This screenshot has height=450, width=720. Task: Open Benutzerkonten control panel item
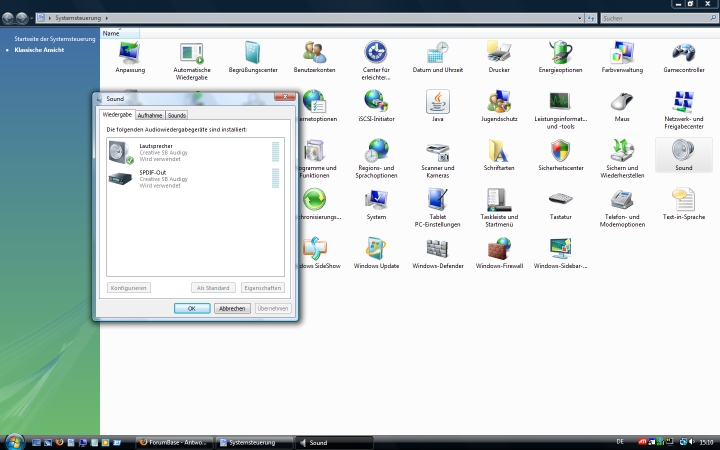[x=315, y=57]
